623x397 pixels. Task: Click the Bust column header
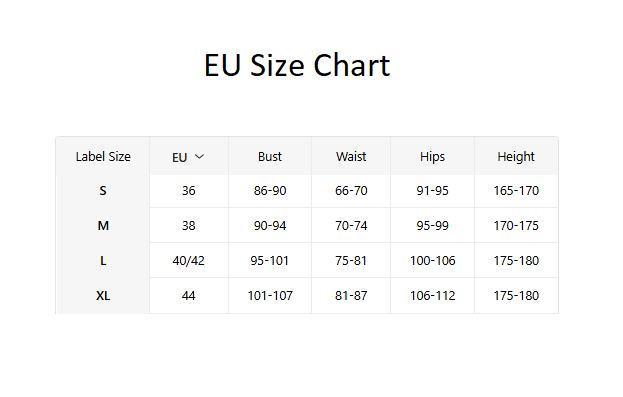270,157
